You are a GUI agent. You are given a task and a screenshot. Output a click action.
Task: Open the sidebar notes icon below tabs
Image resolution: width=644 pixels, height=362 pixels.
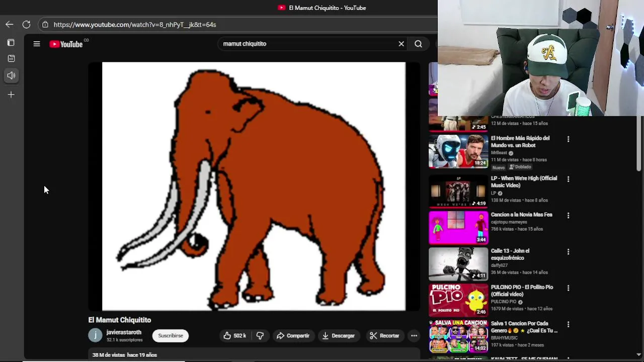(x=11, y=58)
